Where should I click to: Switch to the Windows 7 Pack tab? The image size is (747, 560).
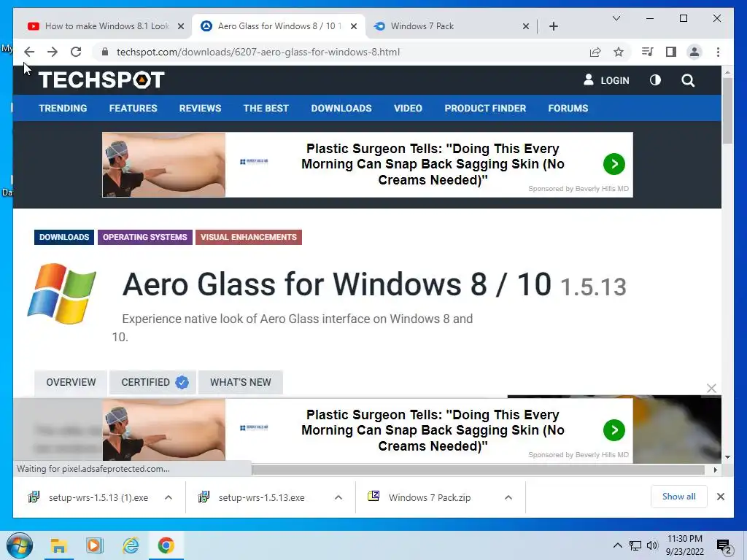[451, 26]
